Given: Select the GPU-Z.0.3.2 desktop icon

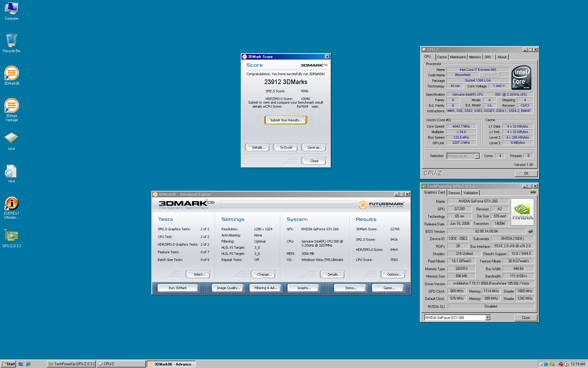Looking at the screenshot, I should pyautogui.click(x=11, y=238).
